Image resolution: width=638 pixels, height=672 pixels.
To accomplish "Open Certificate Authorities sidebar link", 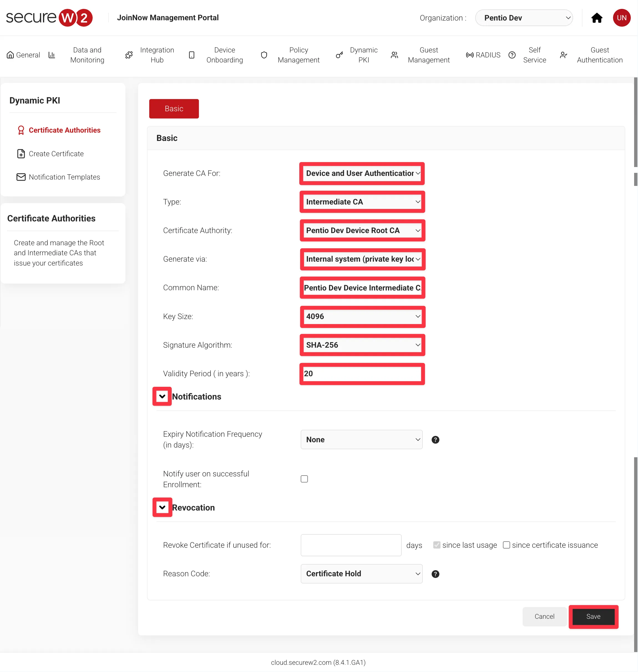I will (65, 130).
